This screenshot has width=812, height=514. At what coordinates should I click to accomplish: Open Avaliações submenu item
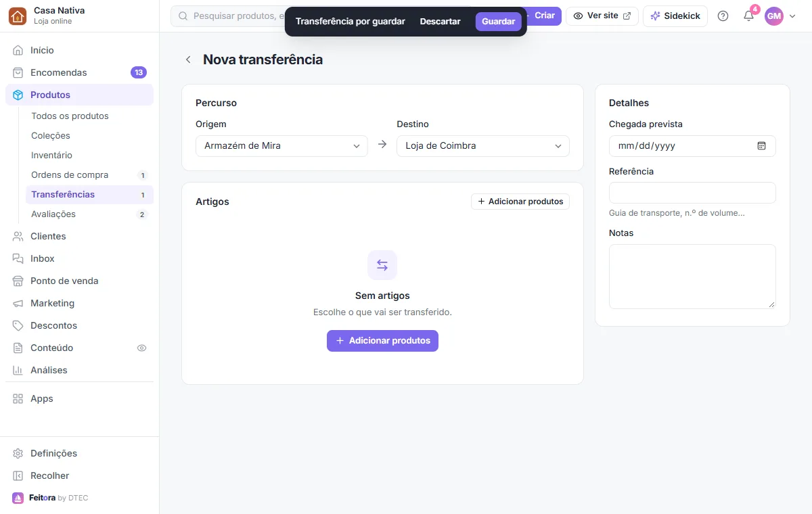[x=89, y=214]
